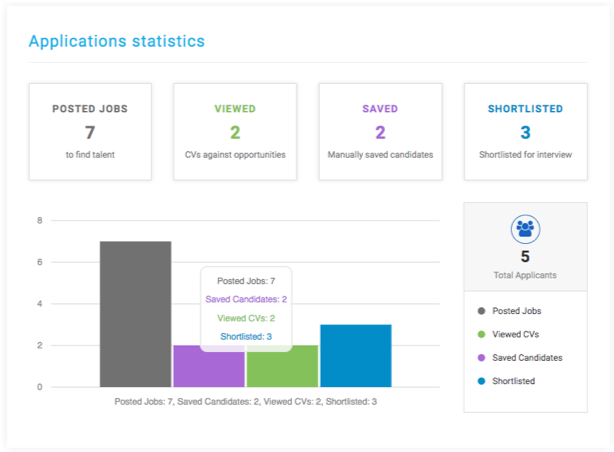Click the blue Shortlisted legend dot
The height and width of the screenshot is (452, 614).
point(482,380)
